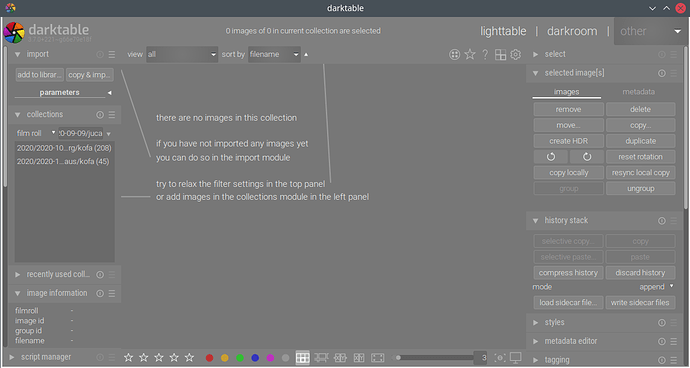The image size is (690, 368).
Task: Switch to lighttable view
Action: click(503, 31)
